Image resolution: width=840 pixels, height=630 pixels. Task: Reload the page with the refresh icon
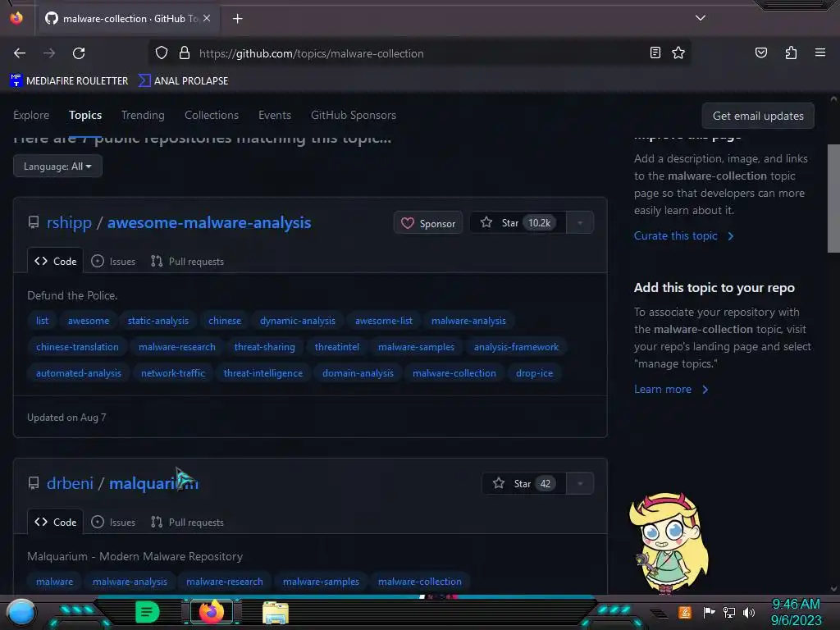coord(79,53)
